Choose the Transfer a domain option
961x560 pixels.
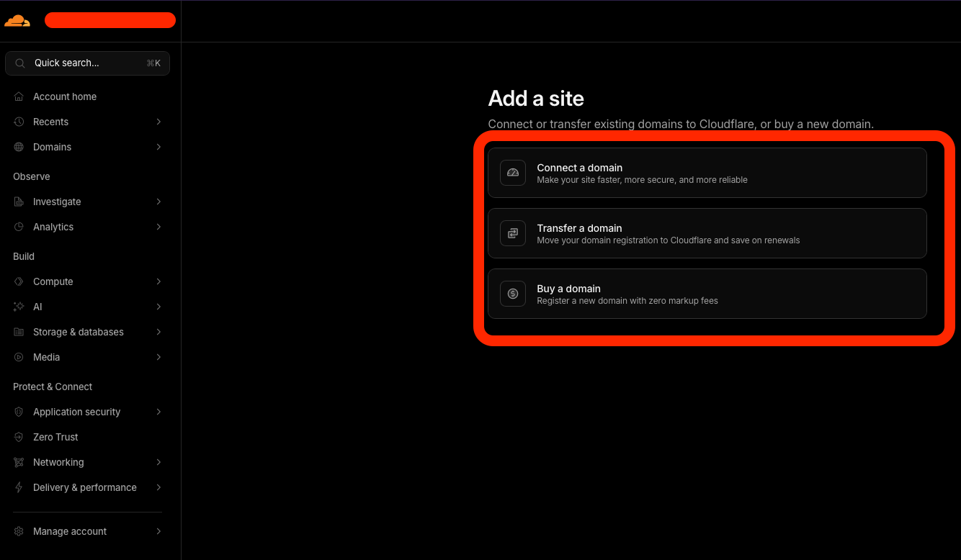pyautogui.click(x=707, y=233)
